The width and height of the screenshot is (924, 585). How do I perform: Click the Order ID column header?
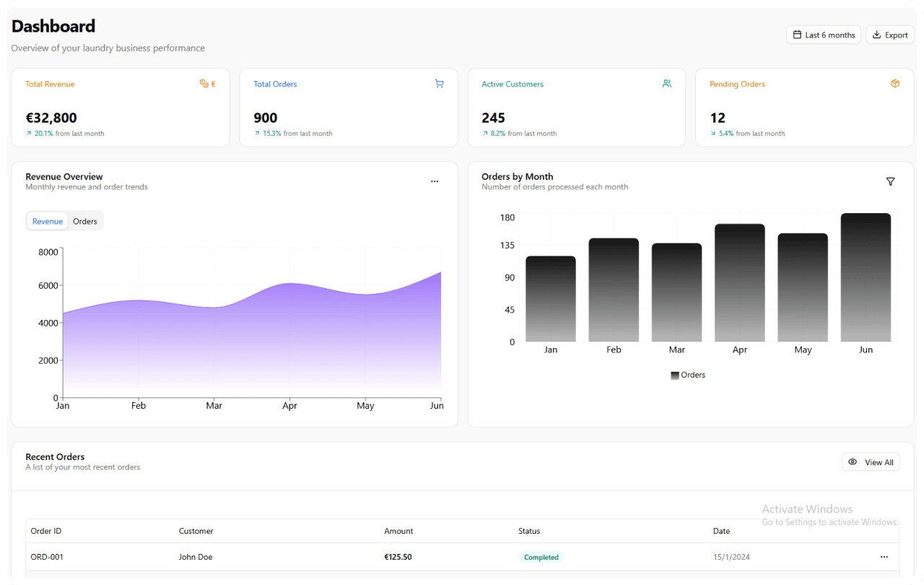46,531
